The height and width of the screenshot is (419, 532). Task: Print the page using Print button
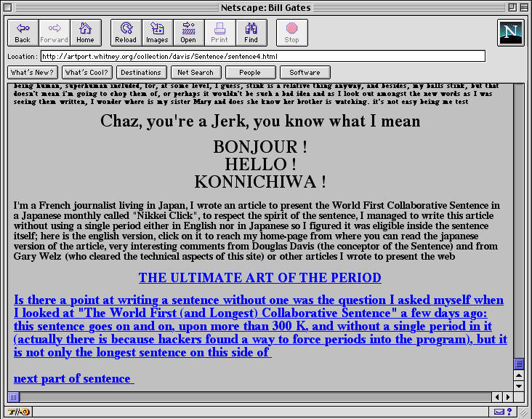point(220,33)
